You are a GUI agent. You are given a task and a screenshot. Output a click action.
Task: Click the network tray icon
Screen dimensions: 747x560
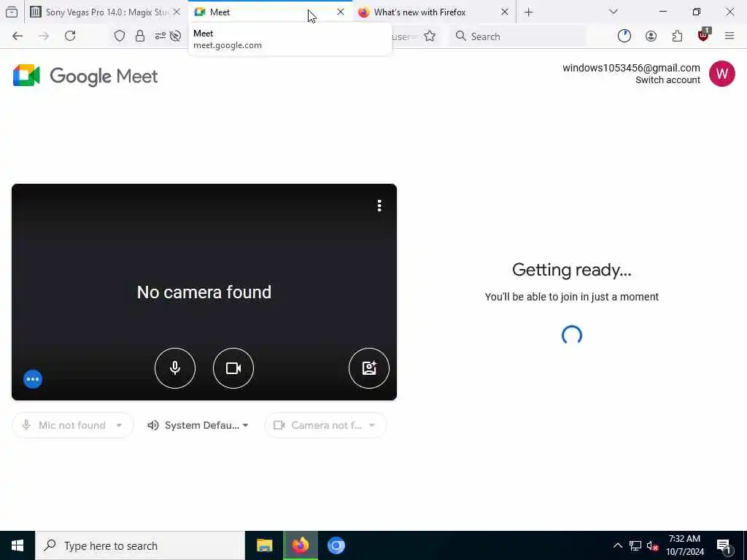click(635, 545)
